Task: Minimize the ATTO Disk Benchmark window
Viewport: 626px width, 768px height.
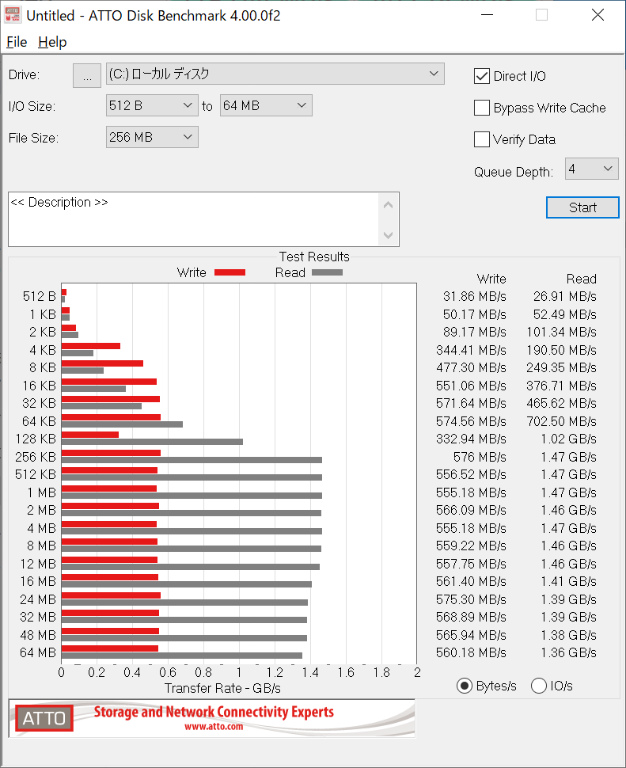Action: [x=487, y=15]
